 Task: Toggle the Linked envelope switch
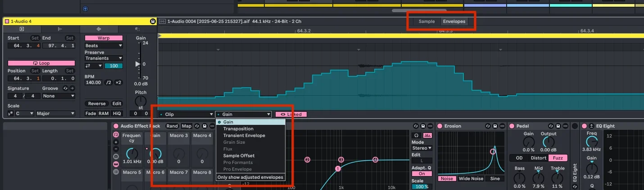tap(291, 115)
